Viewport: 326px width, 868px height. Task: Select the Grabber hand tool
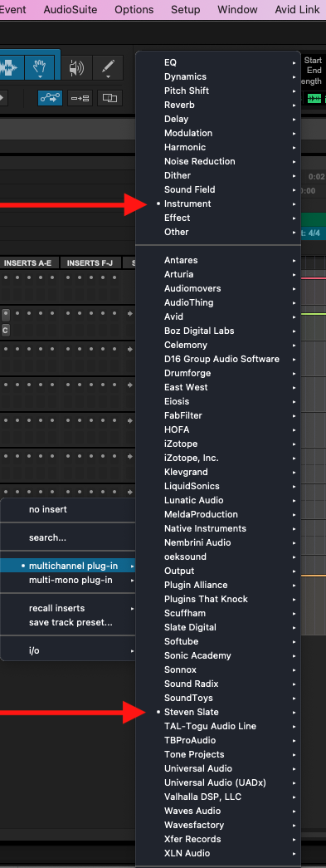[38, 67]
